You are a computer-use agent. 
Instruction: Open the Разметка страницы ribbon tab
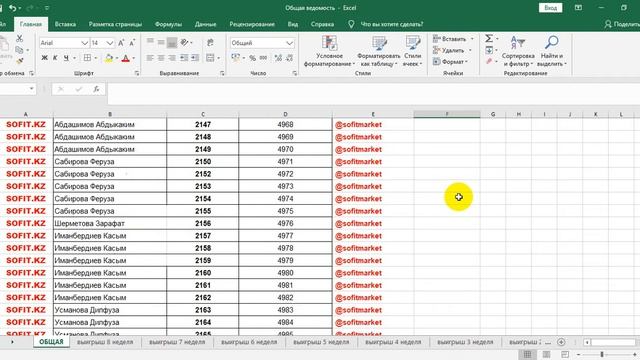click(x=115, y=24)
